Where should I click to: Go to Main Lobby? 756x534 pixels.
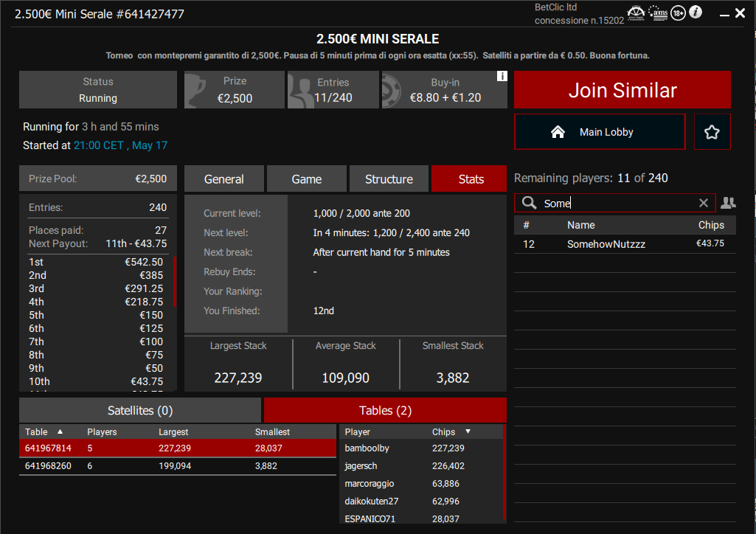point(600,132)
